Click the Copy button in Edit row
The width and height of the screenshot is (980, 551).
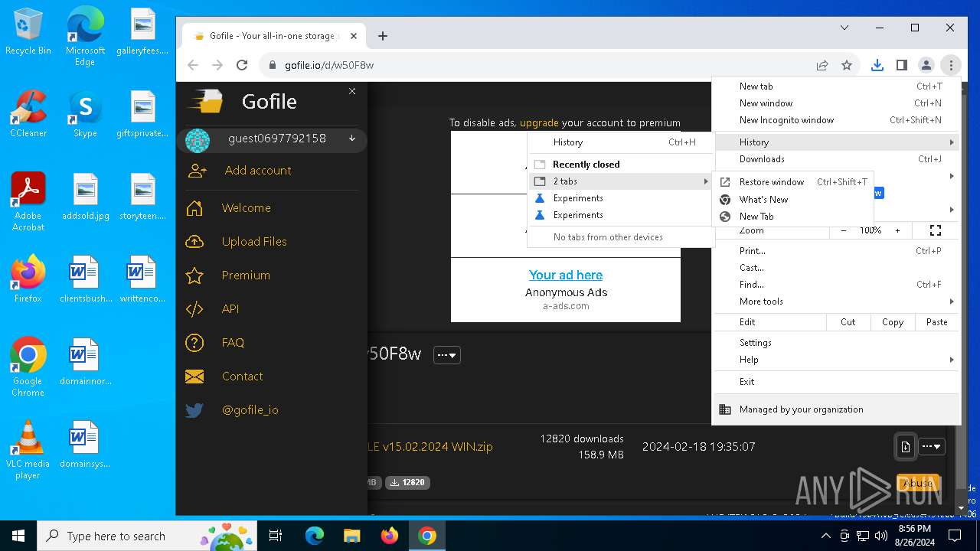[x=893, y=322]
